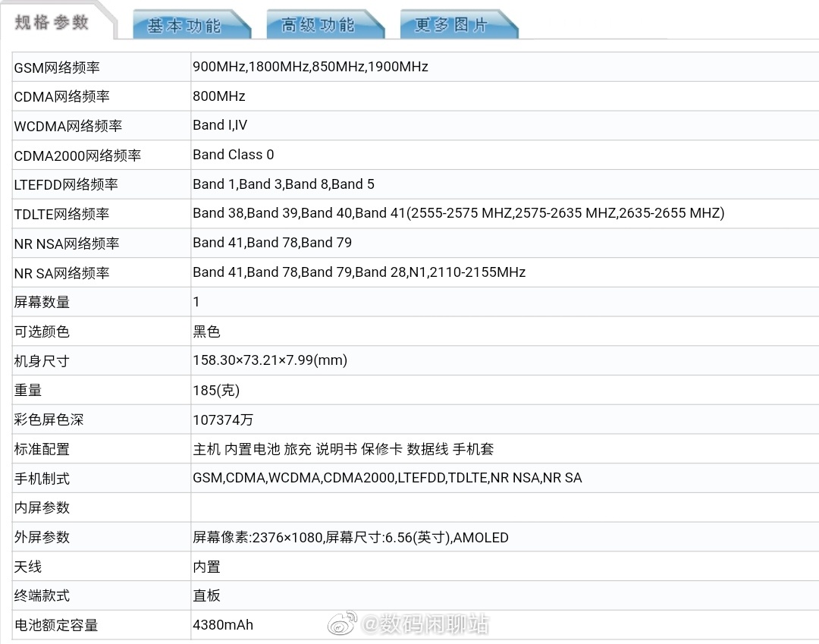Select the LTEFDD网络频率 label
Screen dimensions: 819x644
(66, 184)
